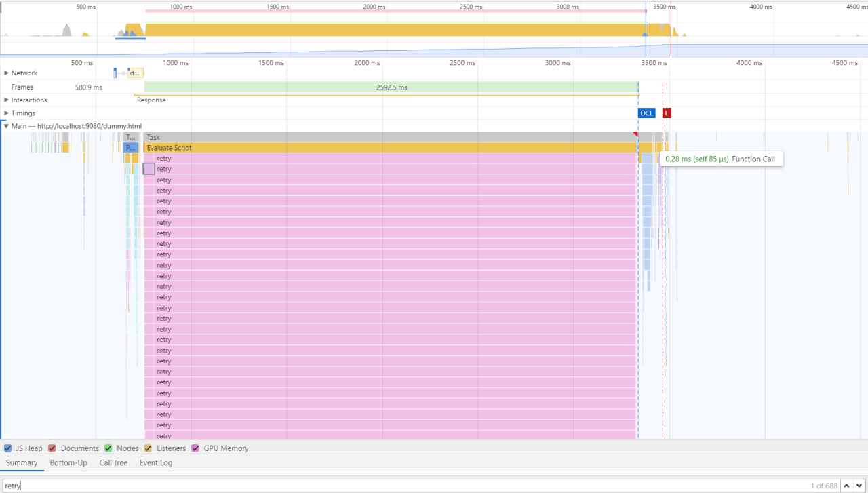Viewport: 868px width, 493px height.
Task: Select the red L load marker
Action: 667,113
